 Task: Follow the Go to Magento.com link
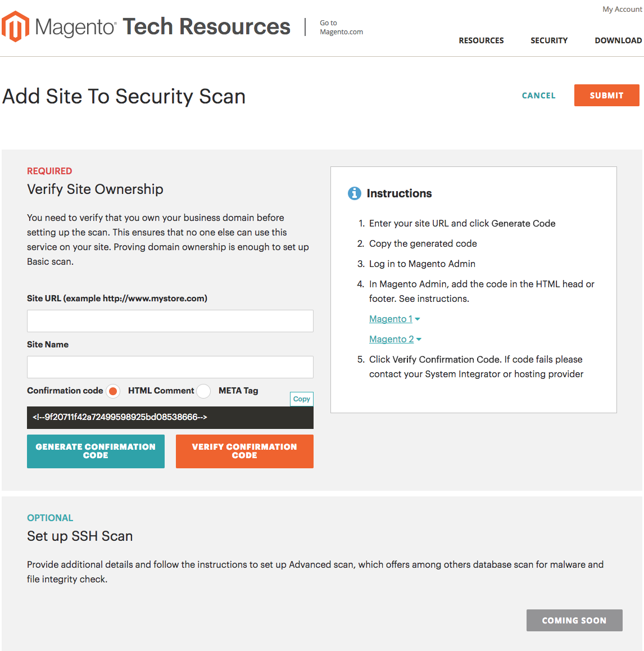341,28
